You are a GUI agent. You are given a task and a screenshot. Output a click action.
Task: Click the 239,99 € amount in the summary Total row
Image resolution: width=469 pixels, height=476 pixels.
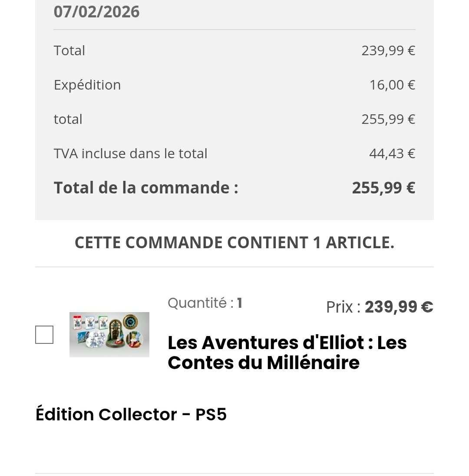pyautogui.click(x=388, y=50)
